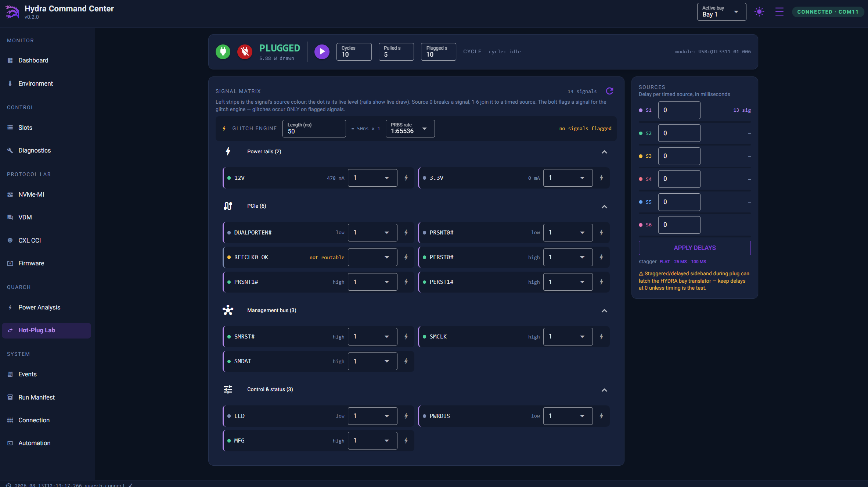Open the hamburger menu icon
Viewport: 868px width, 487px height.
coord(779,12)
